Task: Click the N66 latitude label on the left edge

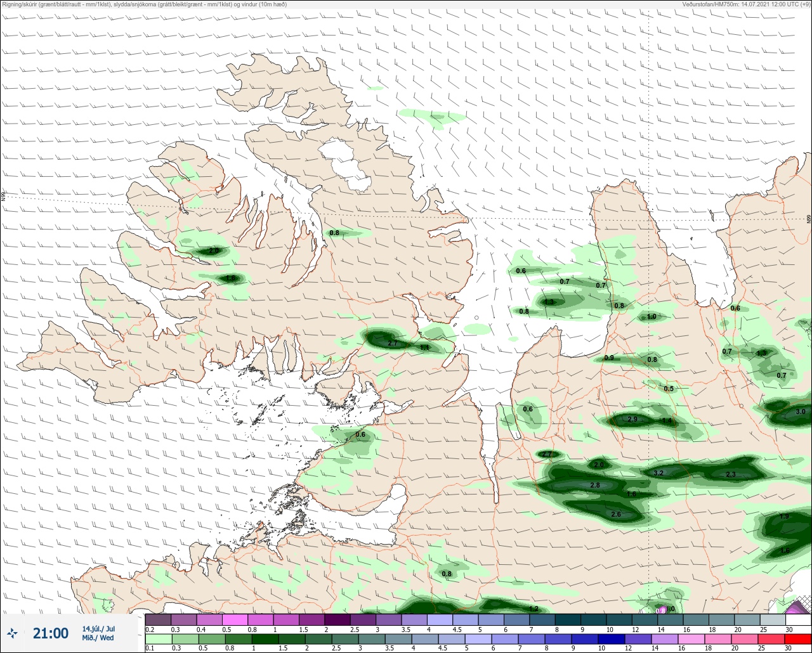Action: (x=3, y=196)
